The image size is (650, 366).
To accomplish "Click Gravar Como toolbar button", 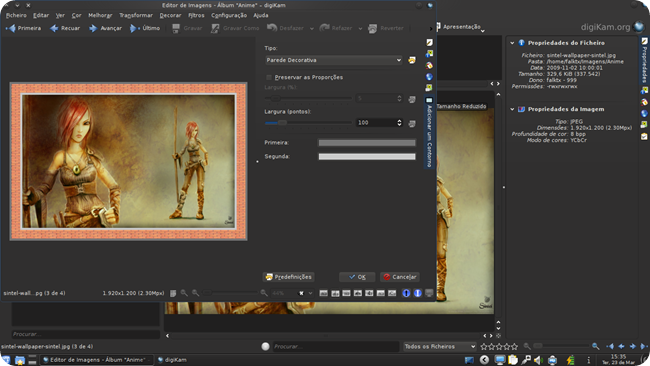I will (235, 28).
